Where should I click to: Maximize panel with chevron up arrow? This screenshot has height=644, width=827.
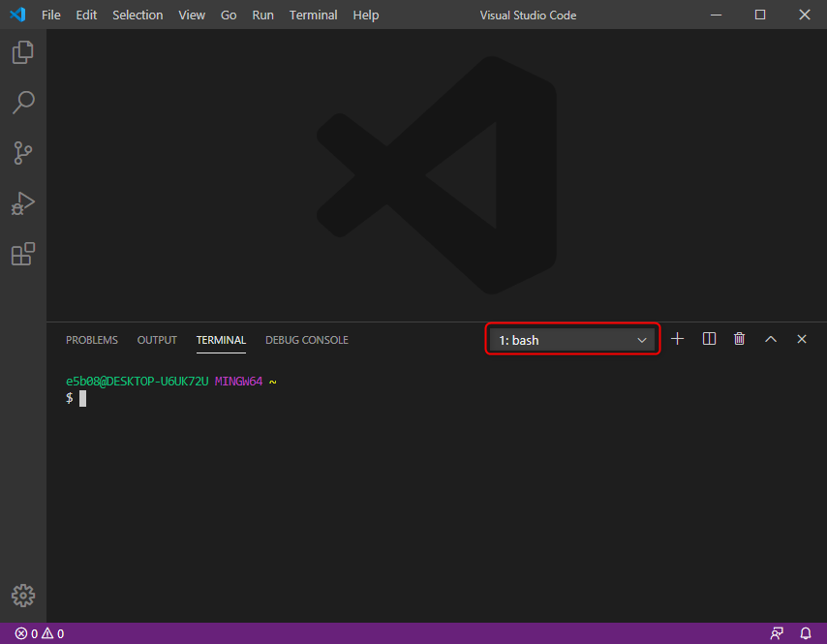(x=770, y=339)
